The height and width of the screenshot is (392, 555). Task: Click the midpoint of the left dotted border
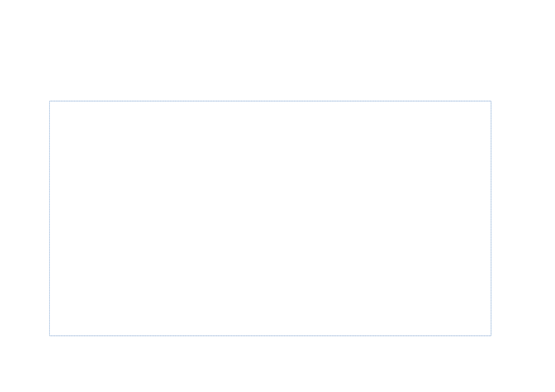click(x=50, y=219)
